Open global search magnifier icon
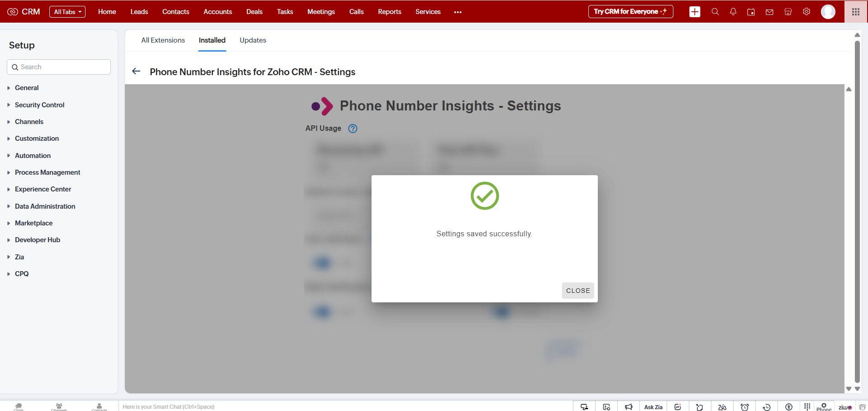The image size is (868, 411). pos(715,12)
